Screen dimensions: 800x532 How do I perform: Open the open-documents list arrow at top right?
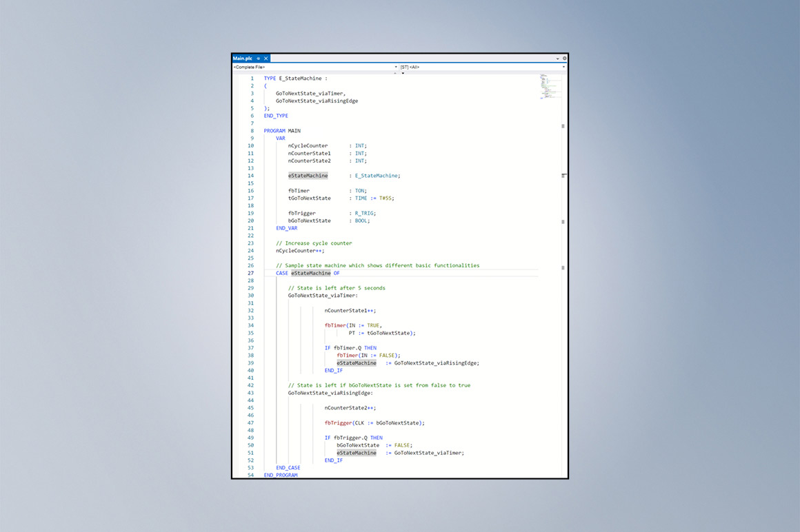(558, 59)
